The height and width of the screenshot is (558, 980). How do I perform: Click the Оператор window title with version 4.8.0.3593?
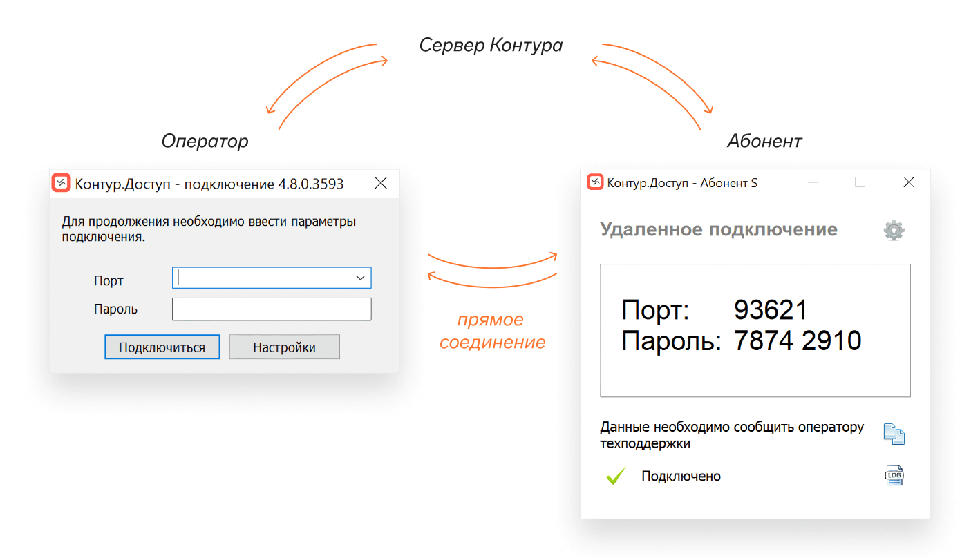209,184
